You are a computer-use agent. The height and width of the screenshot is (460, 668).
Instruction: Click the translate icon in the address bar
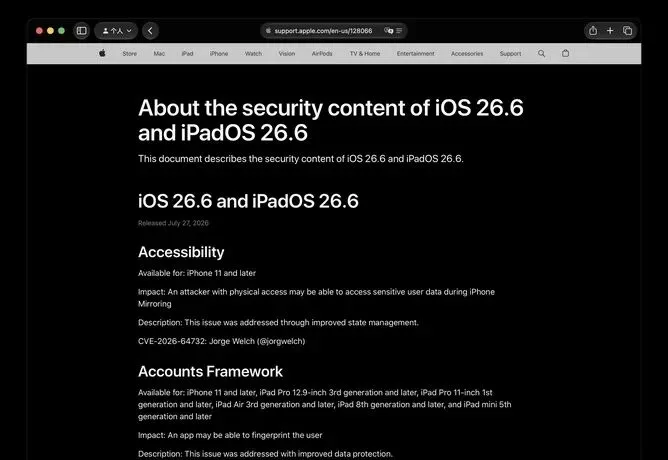coord(388,31)
